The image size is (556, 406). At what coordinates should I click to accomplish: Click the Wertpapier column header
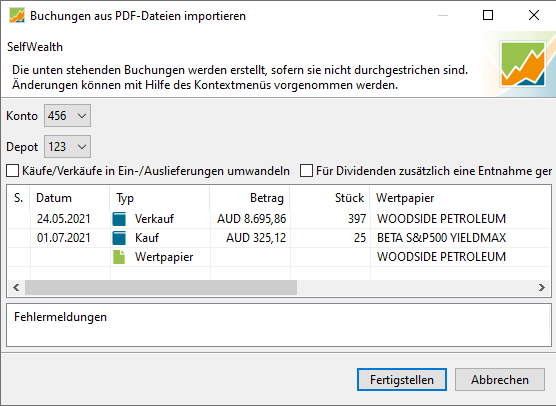click(460, 198)
